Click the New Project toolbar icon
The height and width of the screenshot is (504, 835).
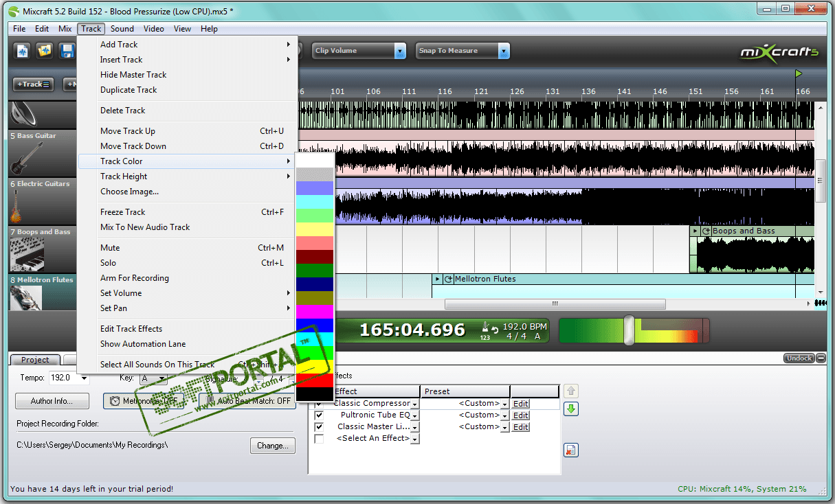click(x=23, y=51)
